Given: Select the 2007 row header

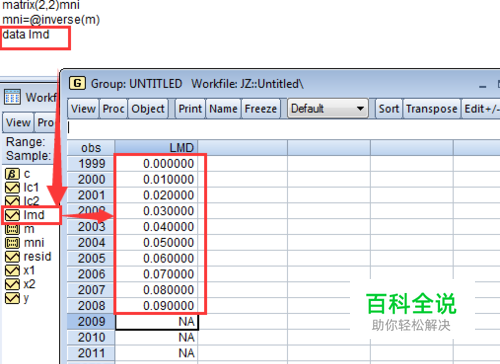Looking at the screenshot, I should click(91, 290).
